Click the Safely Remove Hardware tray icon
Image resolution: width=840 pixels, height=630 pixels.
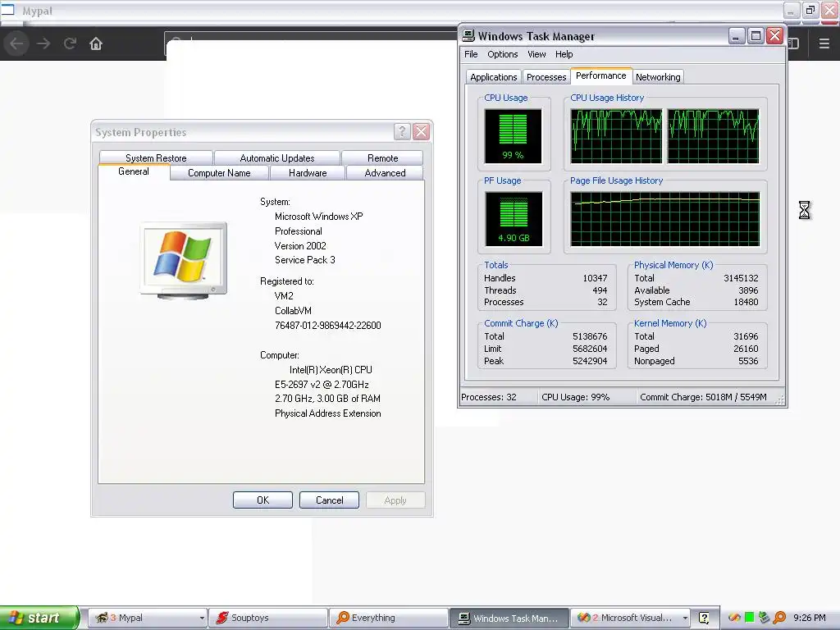pos(764,618)
